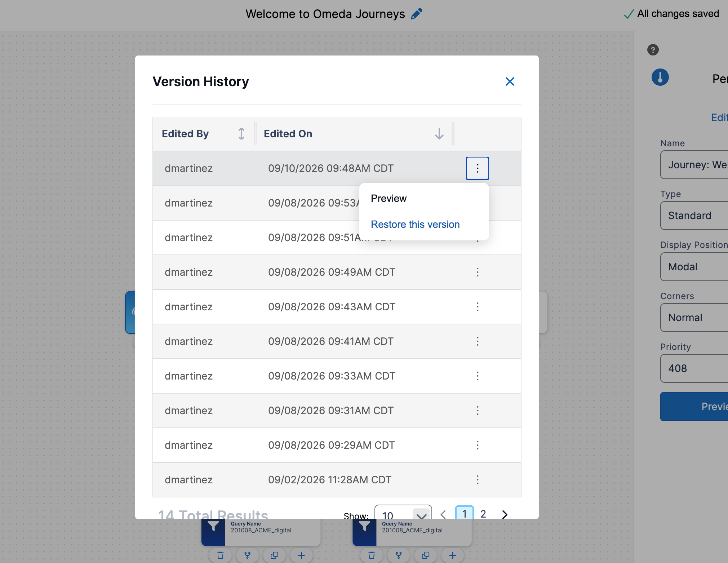Choose Restore this version
Image resolution: width=728 pixels, height=563 pixels.
point(415,224)
